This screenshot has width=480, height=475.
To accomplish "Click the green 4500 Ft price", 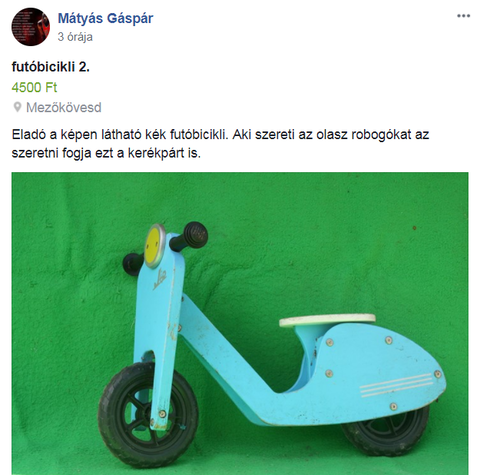I will tap(34, 87).
